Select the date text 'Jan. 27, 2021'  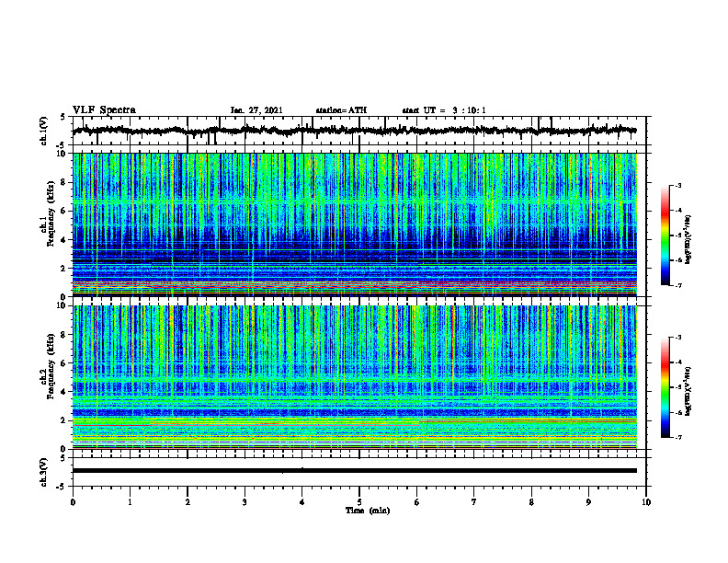point(256,110)
